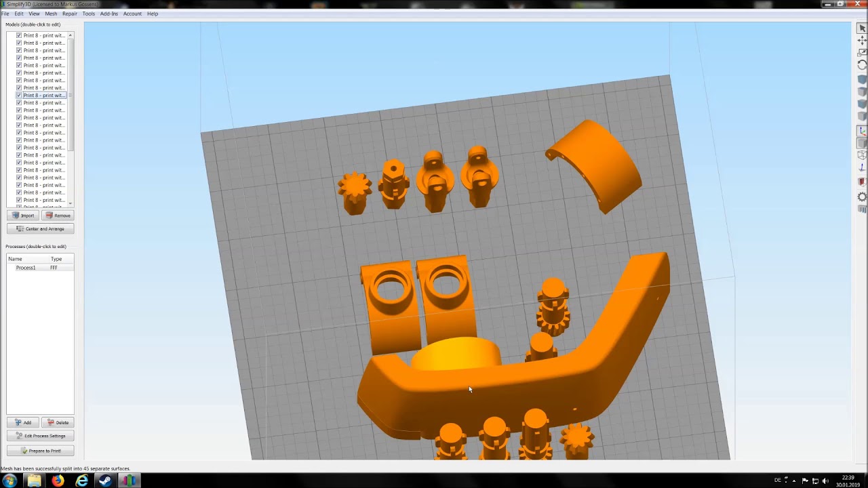Toggle surface normals display
The height and width of the screenshot is (488, 868).
point(862,167)
